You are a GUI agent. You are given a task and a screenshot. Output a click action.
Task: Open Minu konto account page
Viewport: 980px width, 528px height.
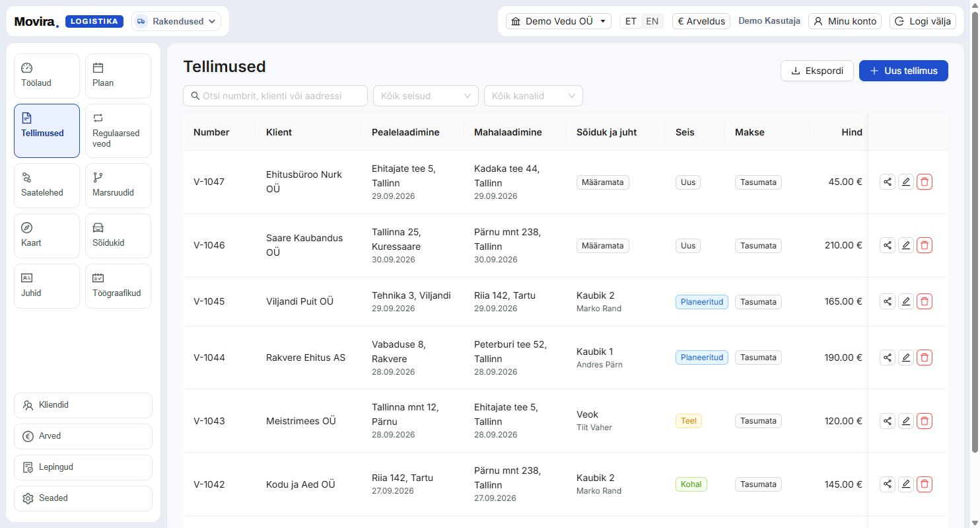[x=845, y=21]
